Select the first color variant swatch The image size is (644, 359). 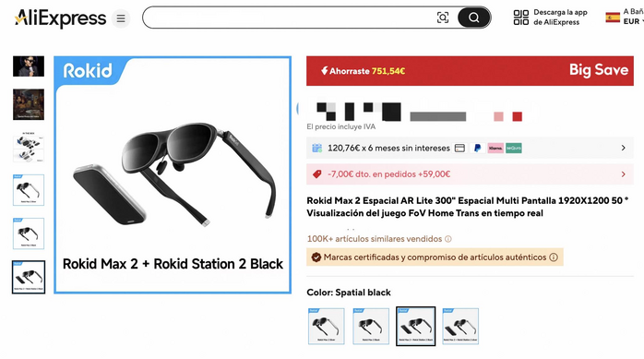326,326
